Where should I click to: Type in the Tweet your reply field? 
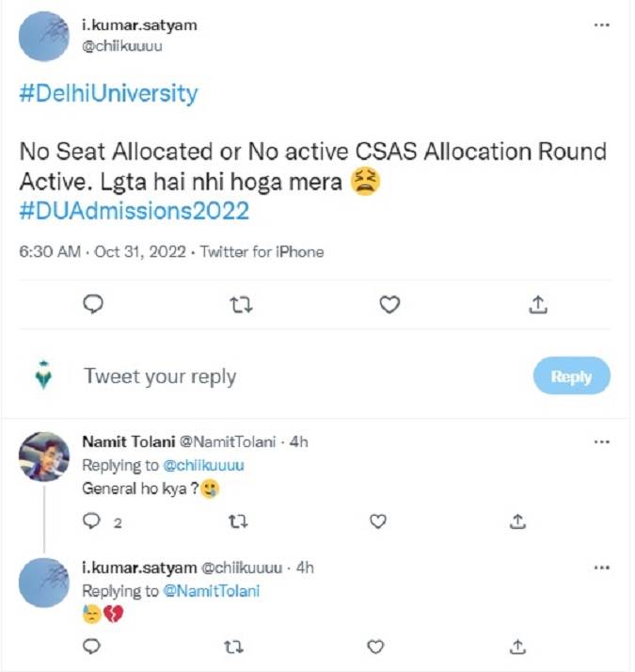tap(282, 376)
